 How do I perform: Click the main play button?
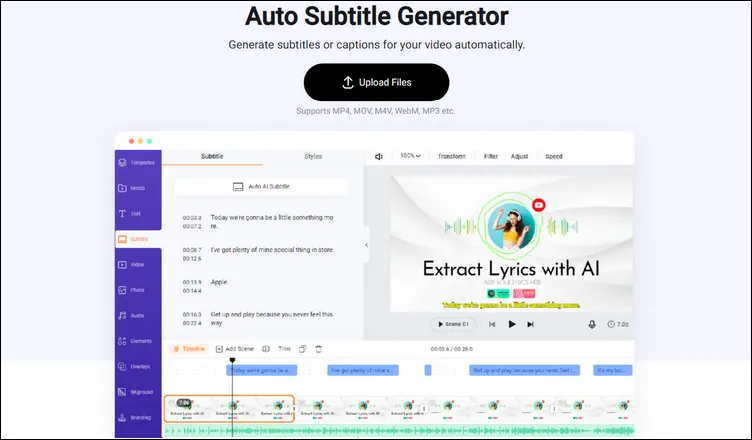[512, 324]
